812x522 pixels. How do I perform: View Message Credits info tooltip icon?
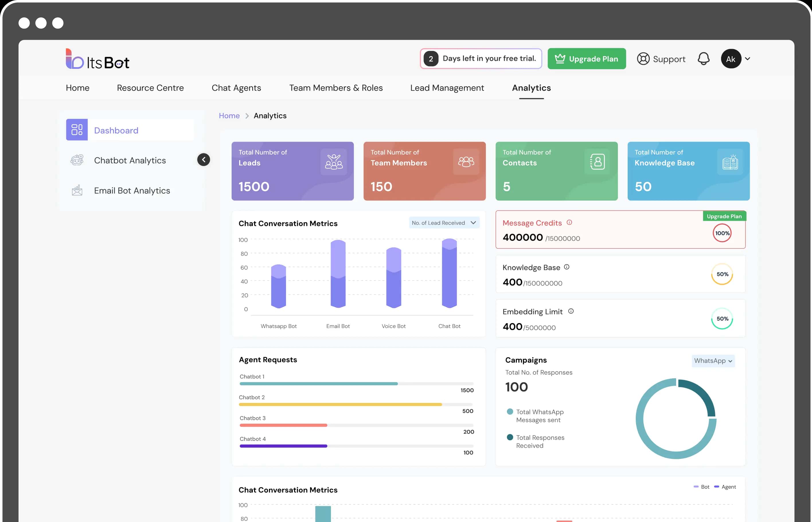[x=569, y=223]
